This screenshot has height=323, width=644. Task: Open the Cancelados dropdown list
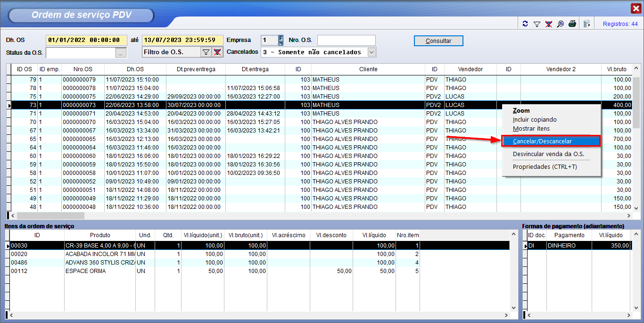[372, 52]
